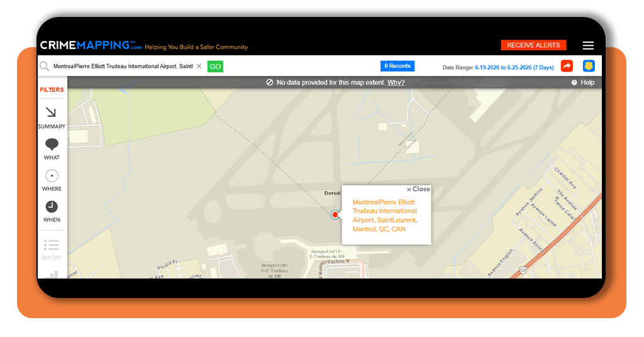Open the Report list
Image resolution: width=644 pixels, height=337 pixels.
tap(52, 250)
